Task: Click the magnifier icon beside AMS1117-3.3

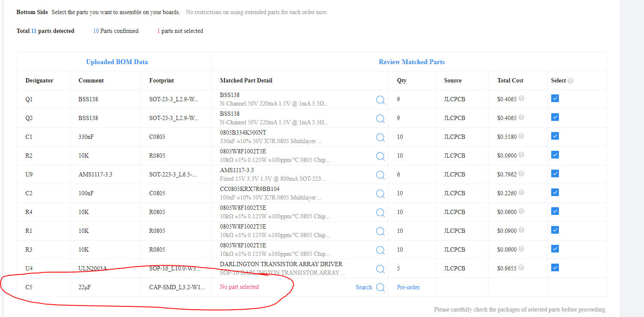Action: point(380,175)
